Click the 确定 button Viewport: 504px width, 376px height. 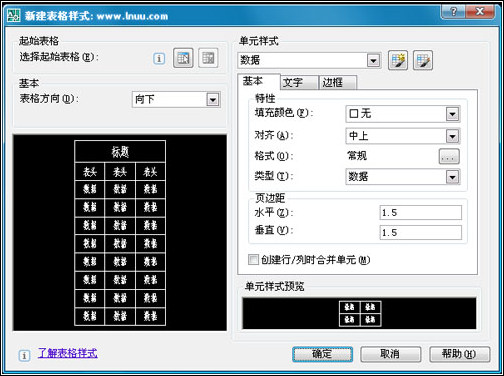322,354
